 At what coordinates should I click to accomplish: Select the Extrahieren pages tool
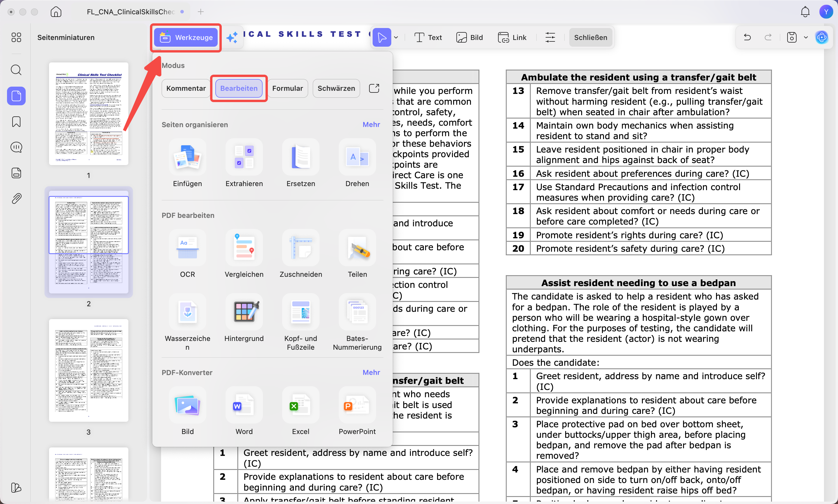(244, 163)
